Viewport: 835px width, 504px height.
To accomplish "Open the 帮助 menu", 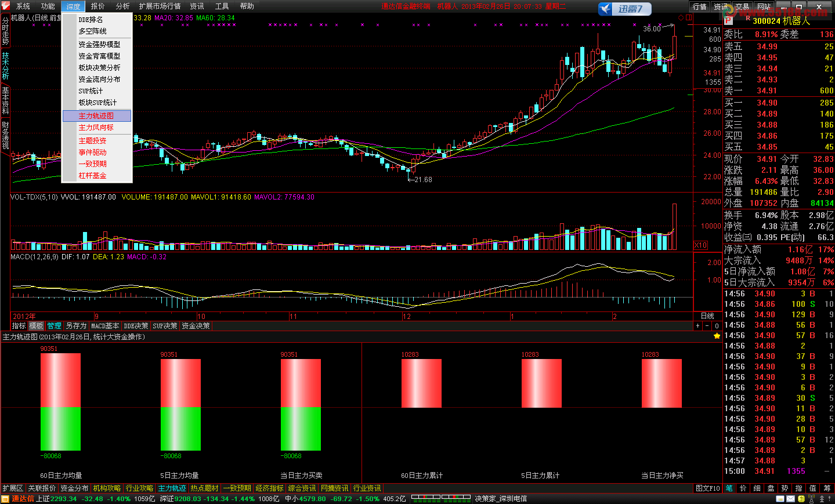I will tap(247, 6).
